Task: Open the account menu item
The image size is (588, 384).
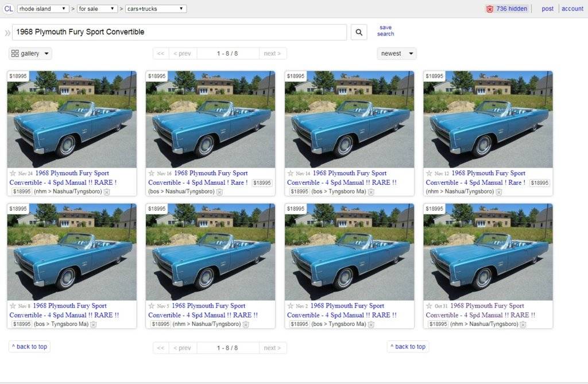Action: coord(572,9)
